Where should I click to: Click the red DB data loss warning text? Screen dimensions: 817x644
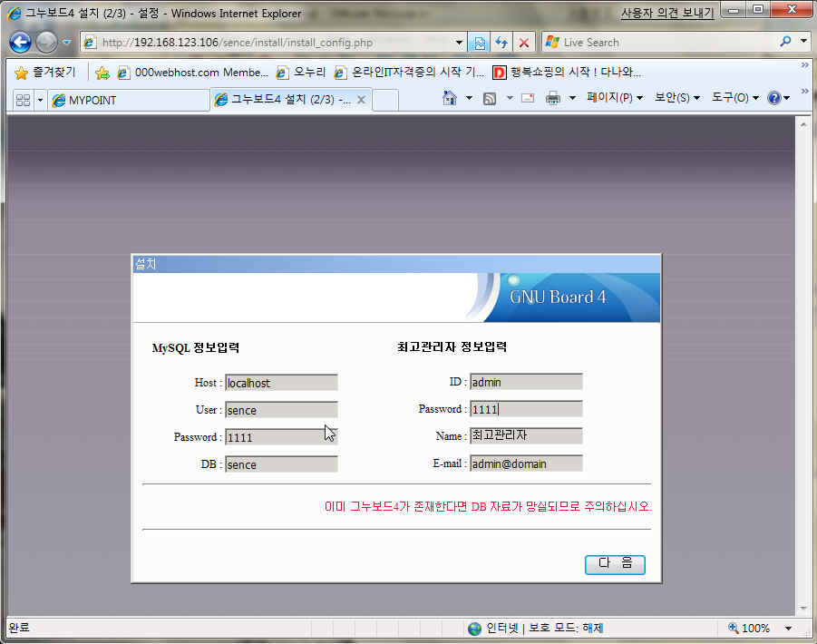487,506
